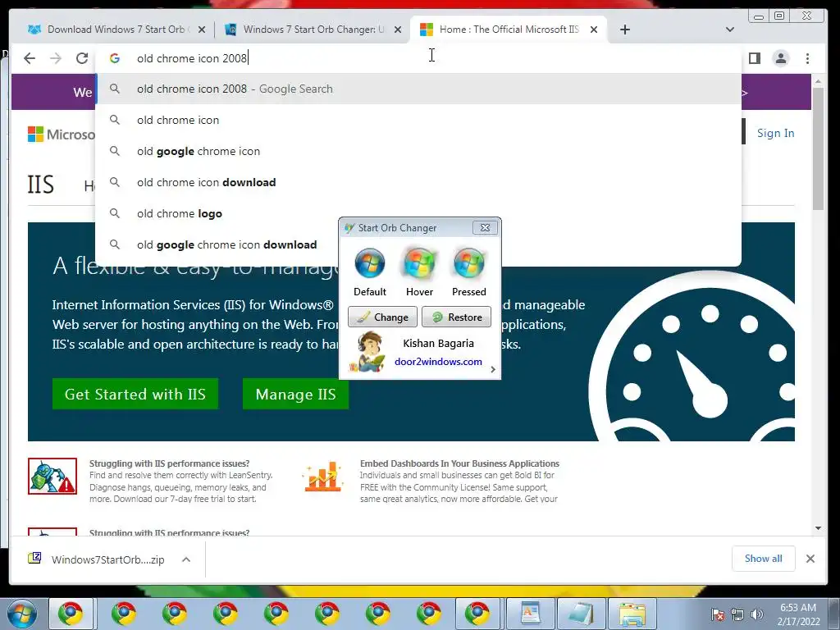
Task: Click the Google icon in the omnibox
Action: tap(115, 58)
